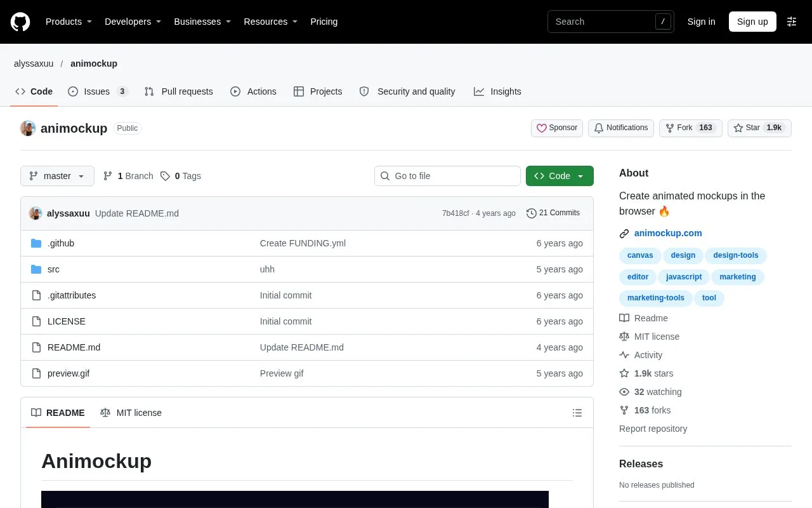Click the Activity pulse icon in About
Image resolution: width=812 pixels, height=508 pixels.
(x=624, y=355)
